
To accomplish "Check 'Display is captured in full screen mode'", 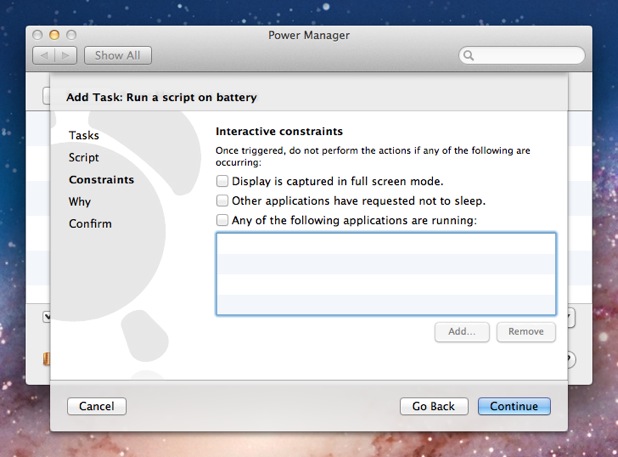I will 222,181.
